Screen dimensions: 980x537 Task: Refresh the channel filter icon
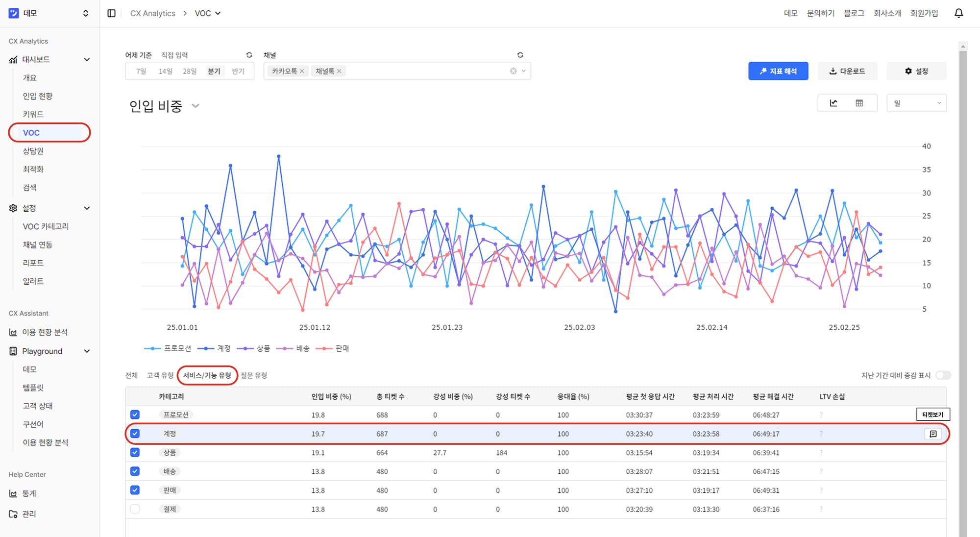click(520, 55)
